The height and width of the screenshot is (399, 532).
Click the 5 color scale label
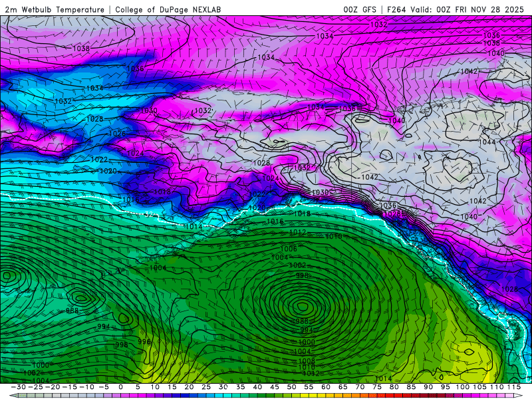coord(138,387)
